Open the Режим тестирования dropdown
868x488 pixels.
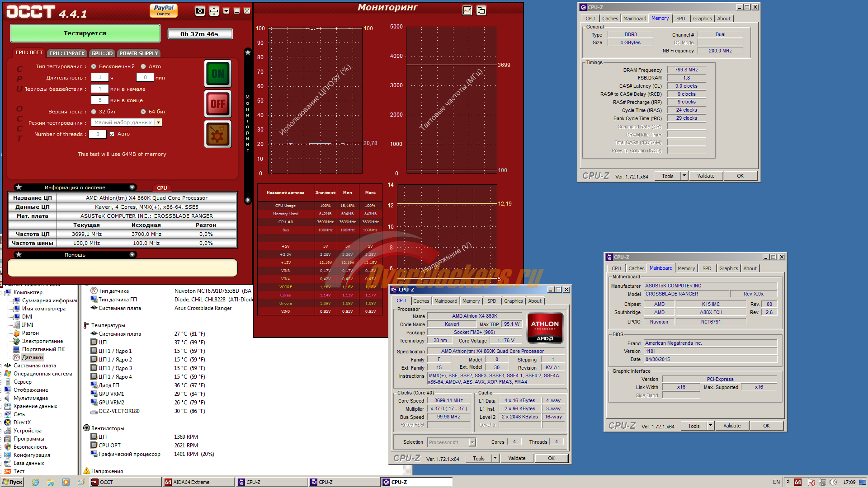click(158, 122)
